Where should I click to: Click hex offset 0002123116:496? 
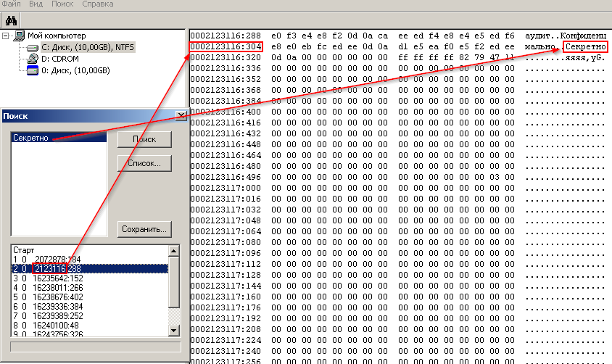[226, 177]
